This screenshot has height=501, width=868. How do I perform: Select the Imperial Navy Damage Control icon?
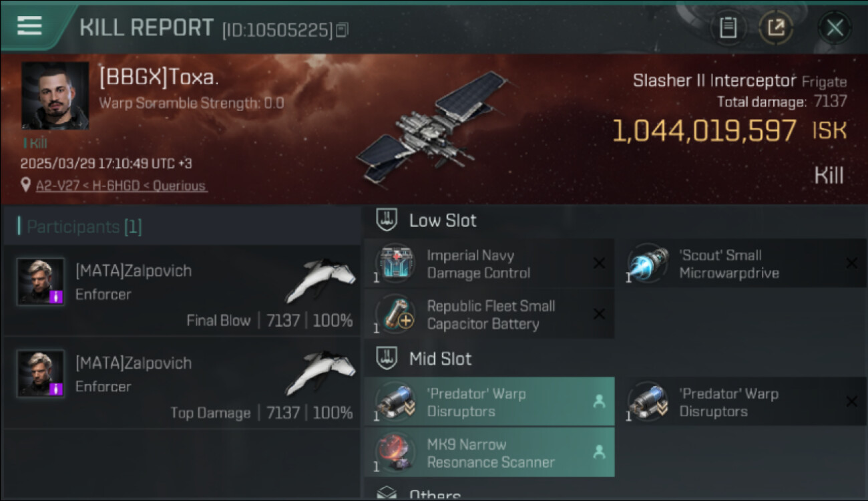pyautogui.click(x=395, y=264)
